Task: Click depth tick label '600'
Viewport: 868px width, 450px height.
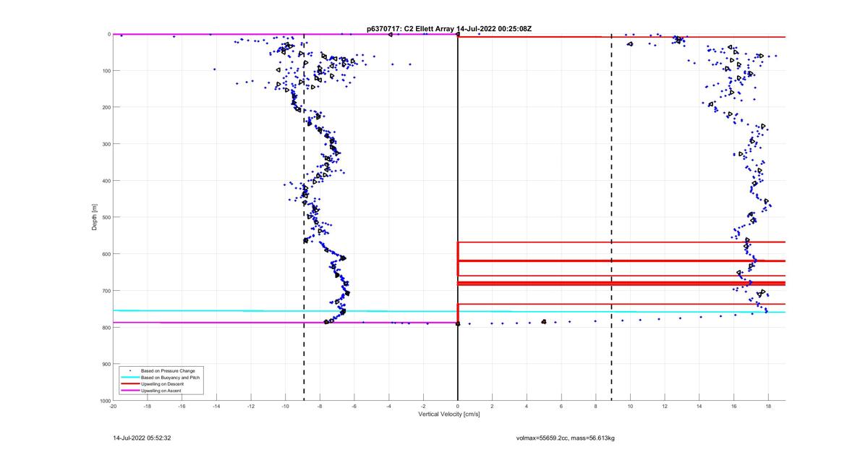Action: (106, 254)
